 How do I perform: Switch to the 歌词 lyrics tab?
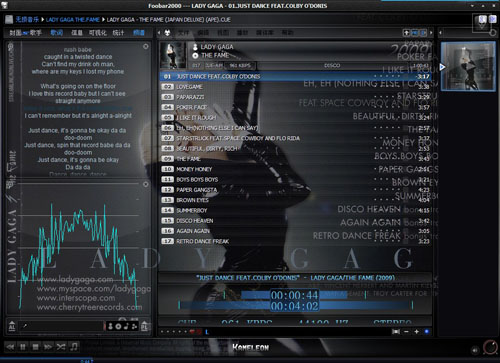56,32
